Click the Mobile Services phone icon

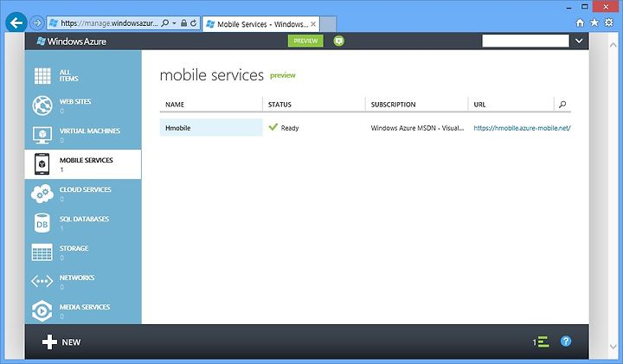(x=42, y=164)
